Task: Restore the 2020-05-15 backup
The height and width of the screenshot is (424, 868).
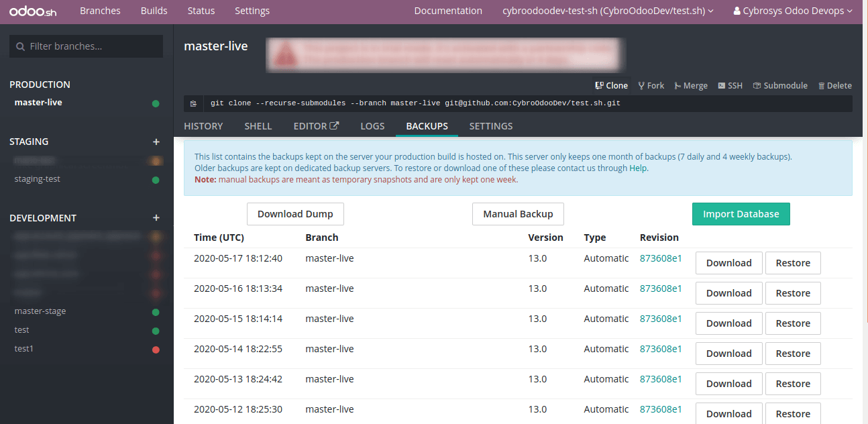Action: pyautogui.click(x=793, y=323)
